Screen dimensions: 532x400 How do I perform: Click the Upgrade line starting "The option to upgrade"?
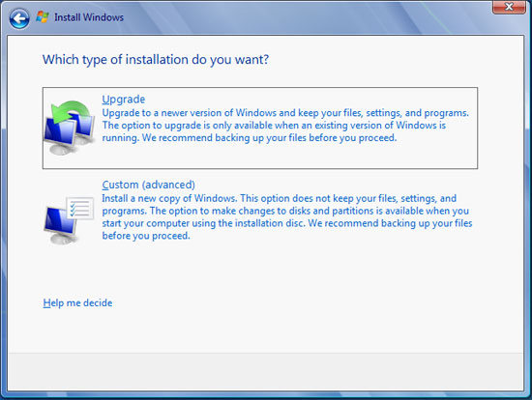pyautogui.click(x=274, y=126)
